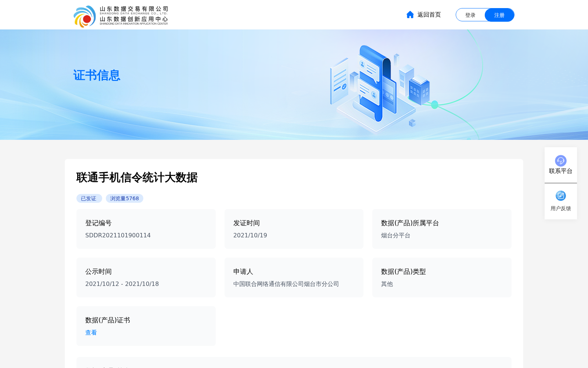Click the 登记编号 field label
The width and height of the screenshot is (588, 368).
pos(98,223)
